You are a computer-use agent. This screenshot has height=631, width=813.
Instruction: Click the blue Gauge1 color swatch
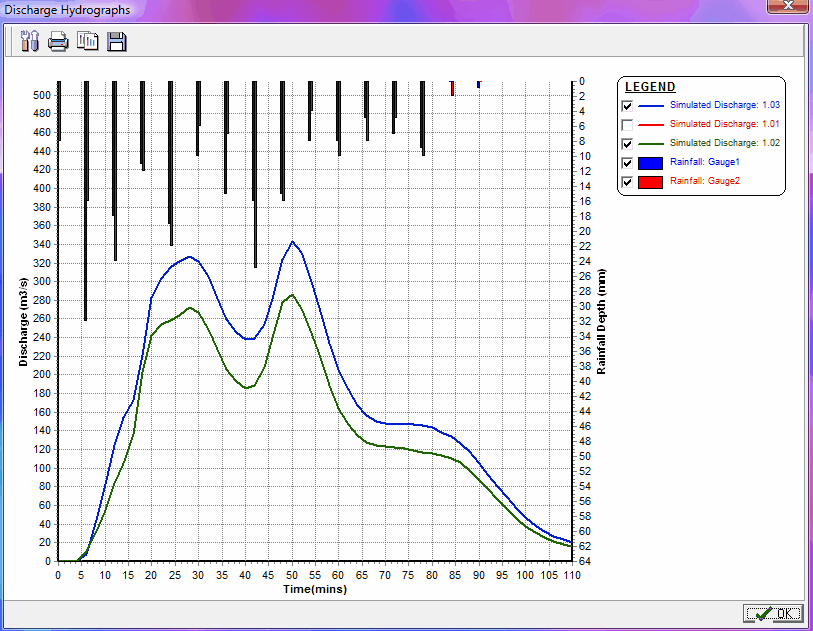[651, 162]
